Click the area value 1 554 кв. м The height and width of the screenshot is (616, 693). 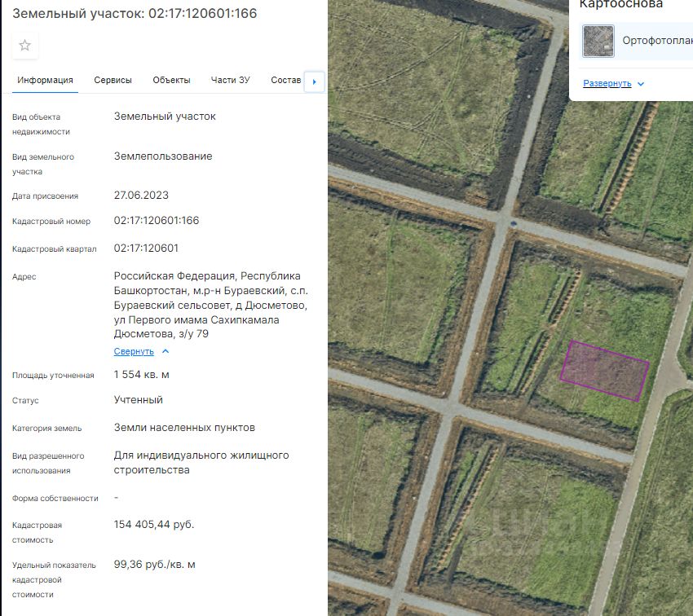pyautogui.click(x=141, y=375)
